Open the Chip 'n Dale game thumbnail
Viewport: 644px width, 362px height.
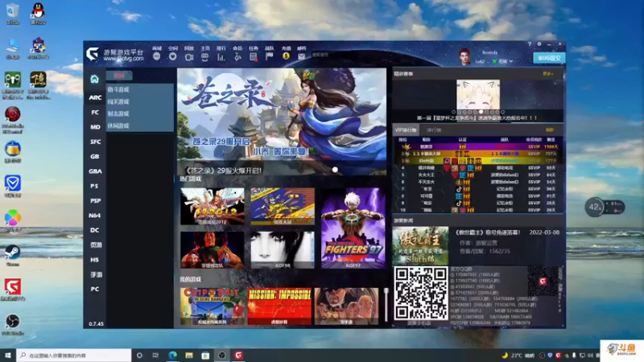tap(212, 306)
